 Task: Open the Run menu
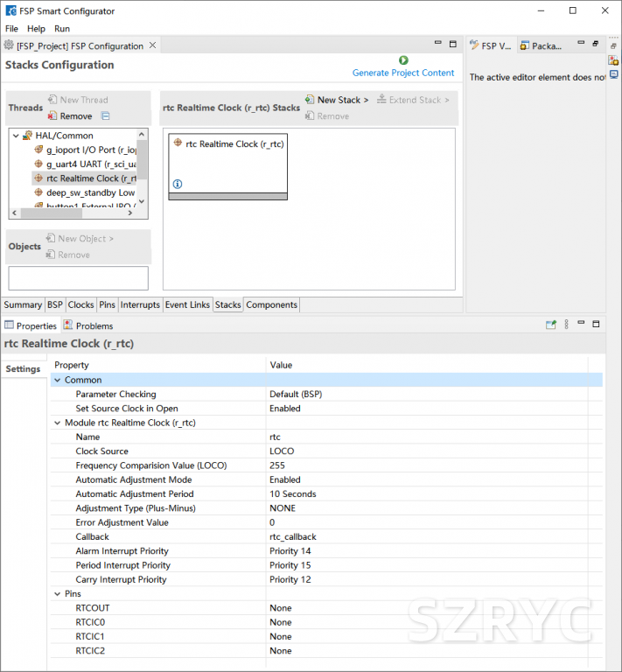coord(61,29)
